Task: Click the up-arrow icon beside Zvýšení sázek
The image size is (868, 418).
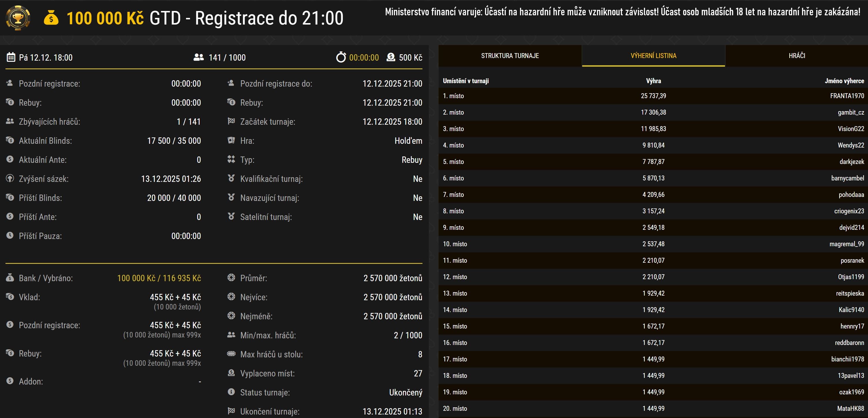Action: [x=10, y=178]
